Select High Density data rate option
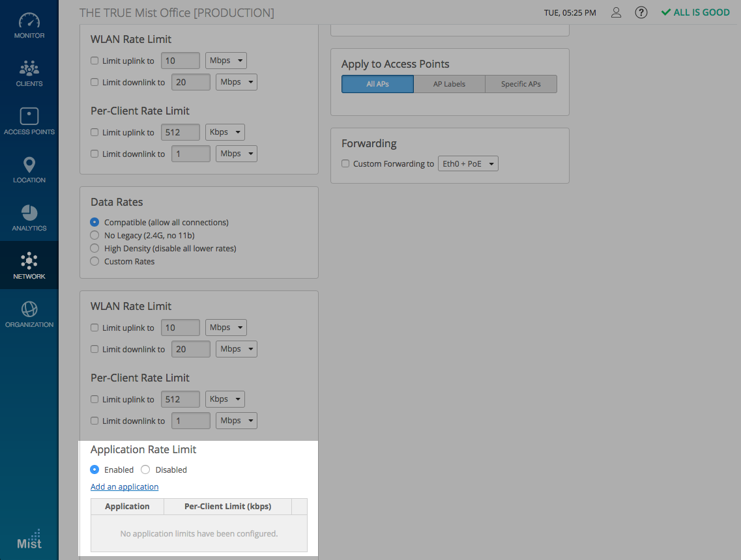The height and width of the screenshot is (560, 741). pyautogui.click(x=94, y=248)
